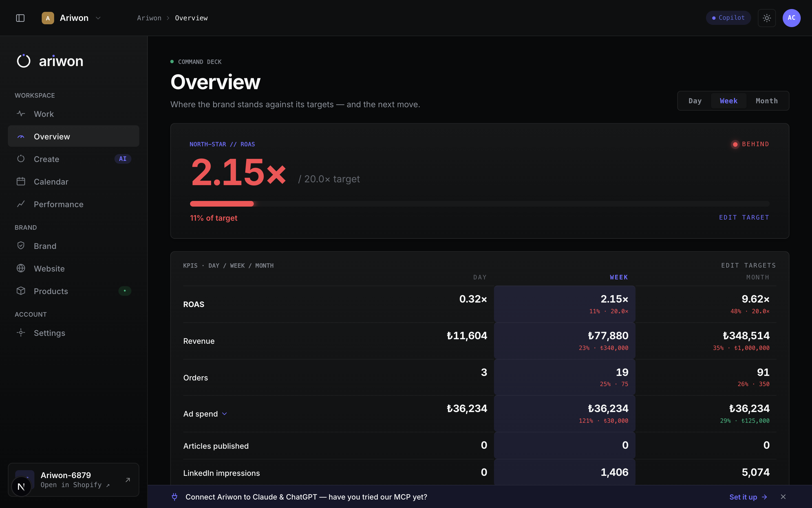Click the monthly ROAS value 9.62×

(x=755, y=299)
